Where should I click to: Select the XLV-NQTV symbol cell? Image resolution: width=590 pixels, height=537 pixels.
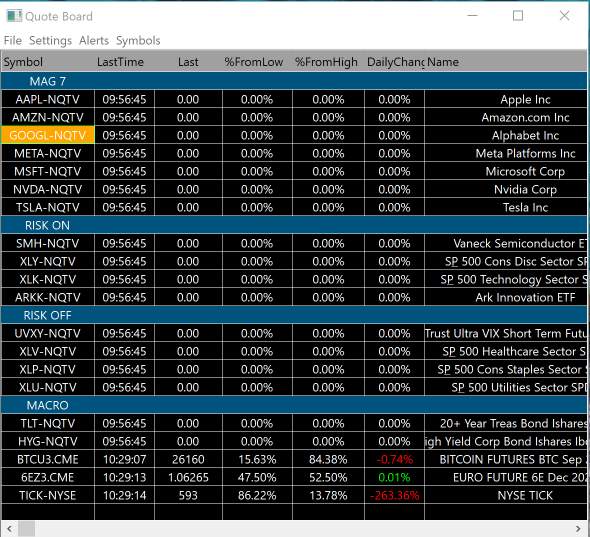[48, 351]
